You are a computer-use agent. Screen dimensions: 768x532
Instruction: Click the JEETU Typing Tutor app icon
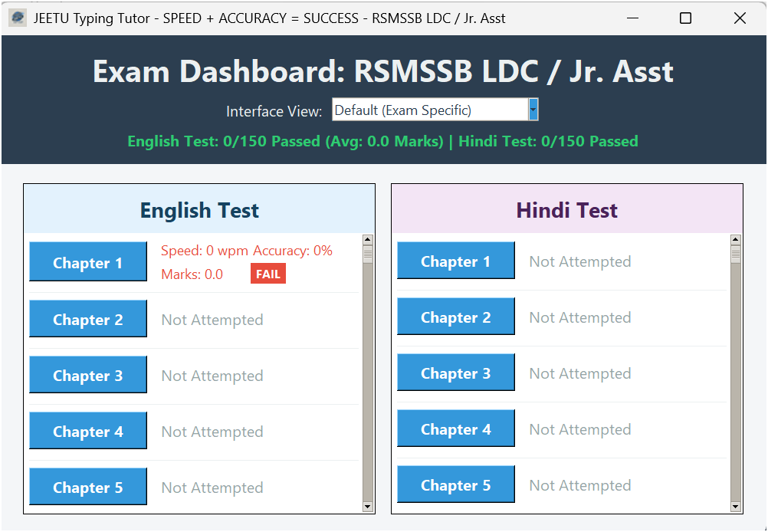(x=17, y=18)
